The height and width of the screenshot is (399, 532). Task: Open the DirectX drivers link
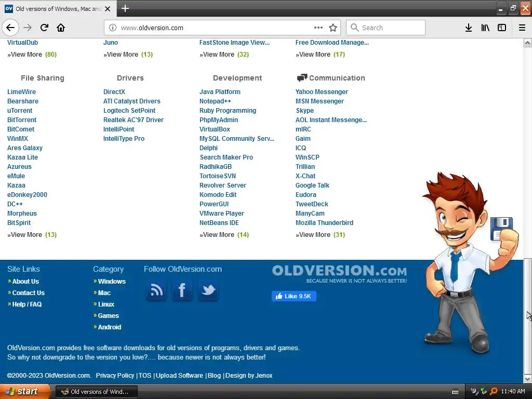tap(114, 92)
